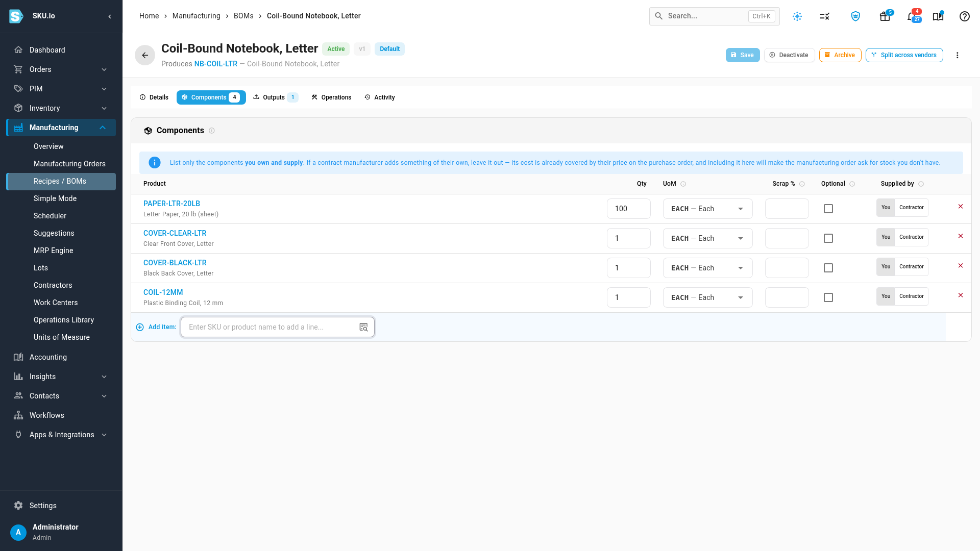
Task: Click the Split across vendors button
Action: coord(904,55)
